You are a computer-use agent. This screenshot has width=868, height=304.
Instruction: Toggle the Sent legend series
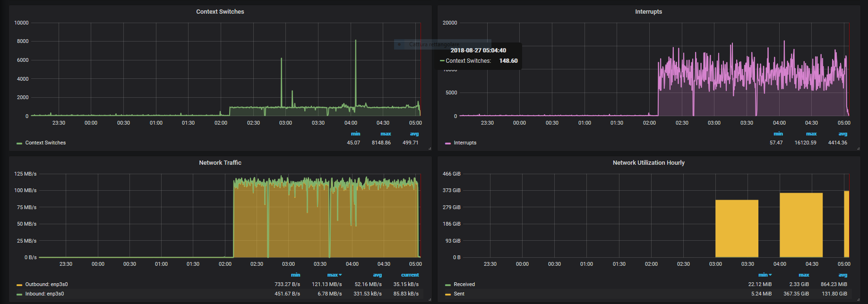(459, 294)
